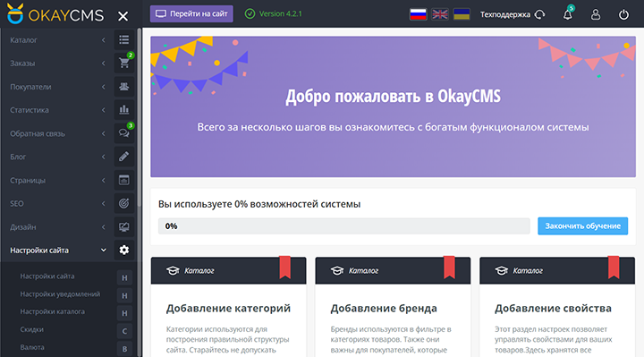Click graduation cap on Добавление свойства card
644x357 pixels.
502,271
